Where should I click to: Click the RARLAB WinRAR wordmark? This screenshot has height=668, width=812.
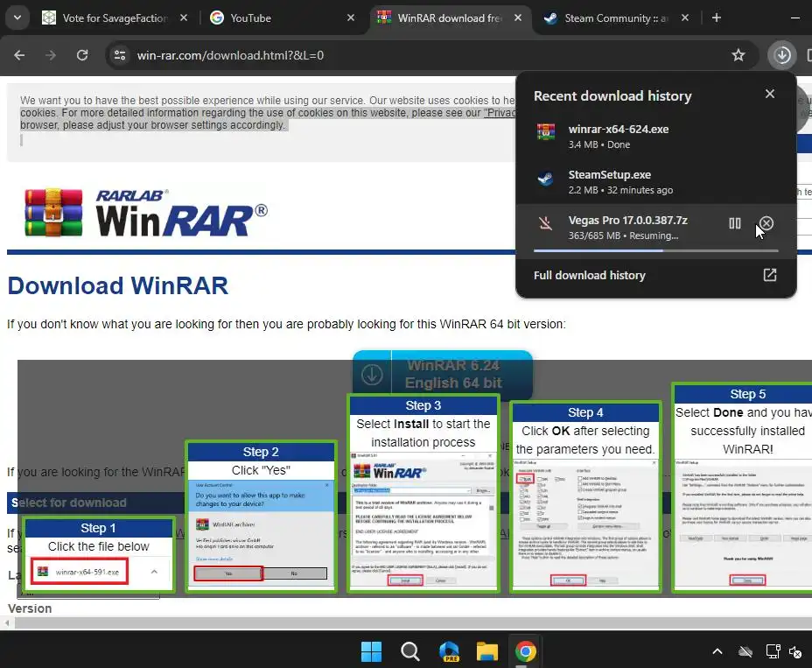pos(181,213)
